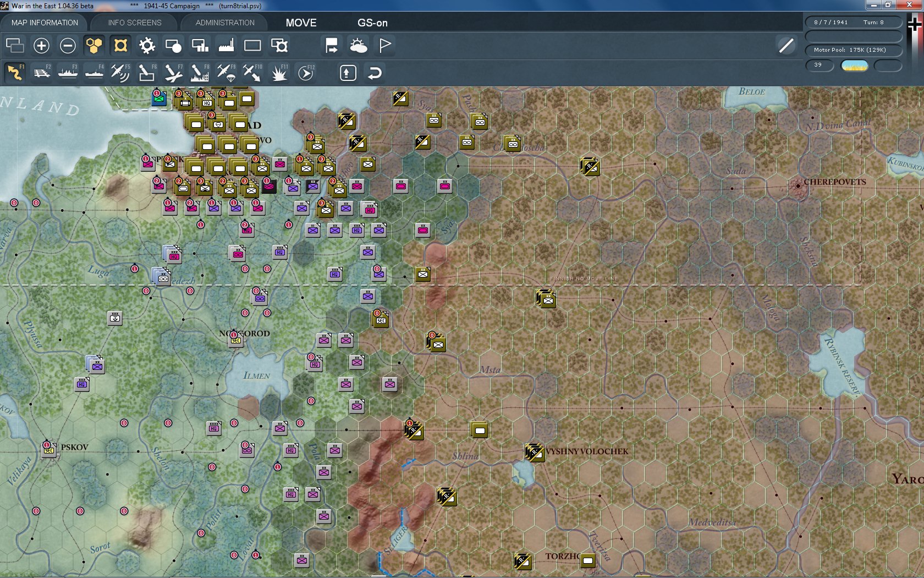
Task: Select F2 rail movement mode
Action: [41, 73]
